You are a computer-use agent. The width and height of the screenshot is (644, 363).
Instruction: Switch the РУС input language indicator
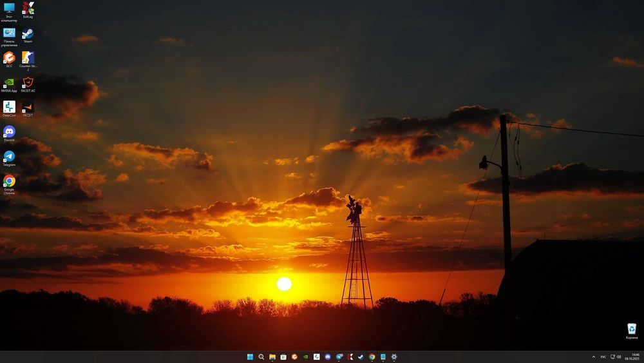603,357
